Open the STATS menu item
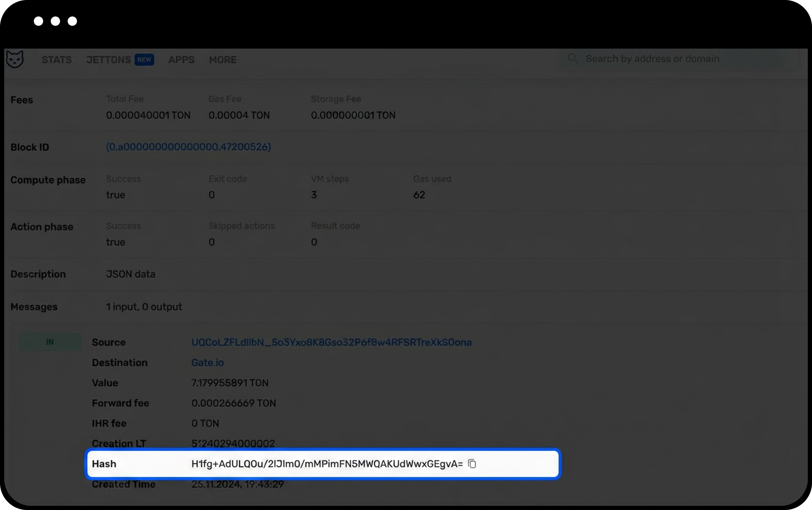The image size is (812, 510). (57, 60)
